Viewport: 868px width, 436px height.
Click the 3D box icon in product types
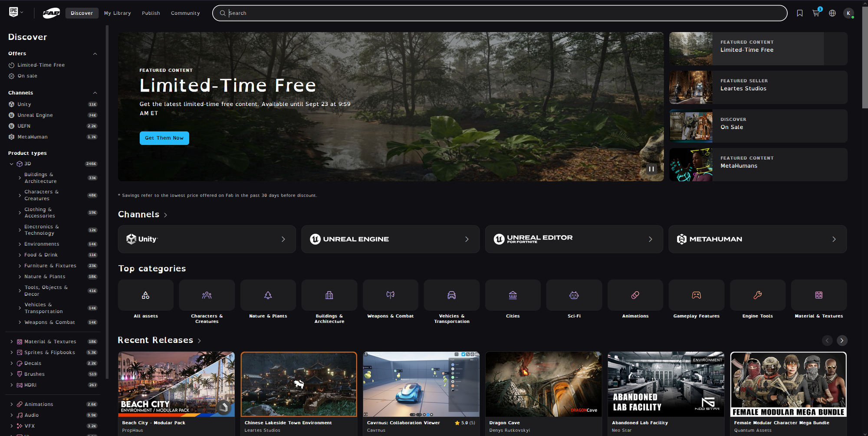coord(20,164)
